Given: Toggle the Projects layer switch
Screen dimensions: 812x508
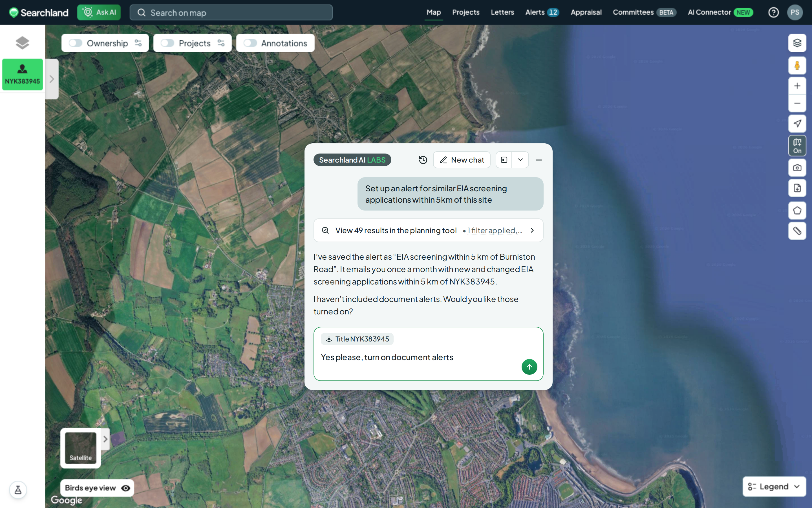Looking at the screenshot, I should click(167, 43).
